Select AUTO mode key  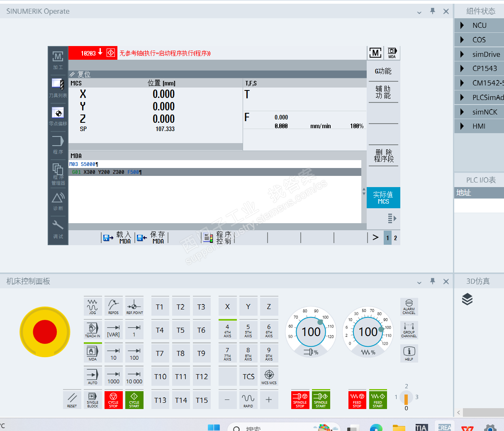coord(93,376)
